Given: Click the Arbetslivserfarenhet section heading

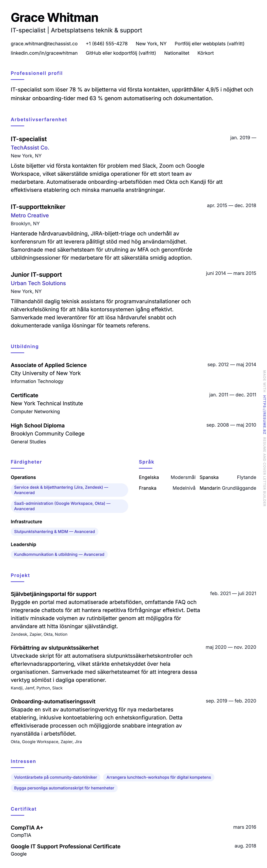Looking at the screenshot, I should pyautogui.click(x=39, y=119).
